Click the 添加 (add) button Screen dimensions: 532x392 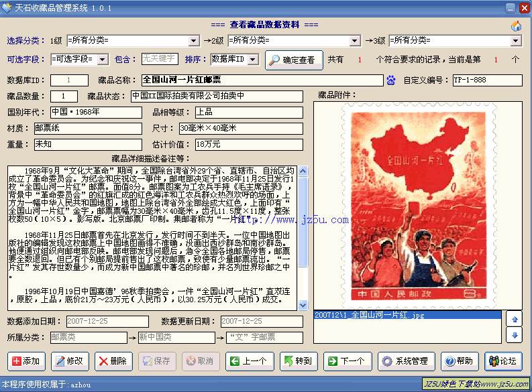pos(26,361)
